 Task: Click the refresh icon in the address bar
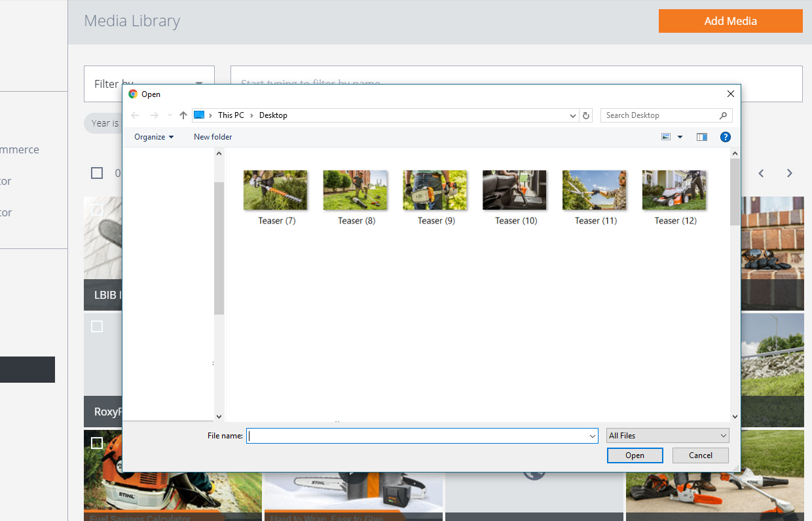click(586, 115)
